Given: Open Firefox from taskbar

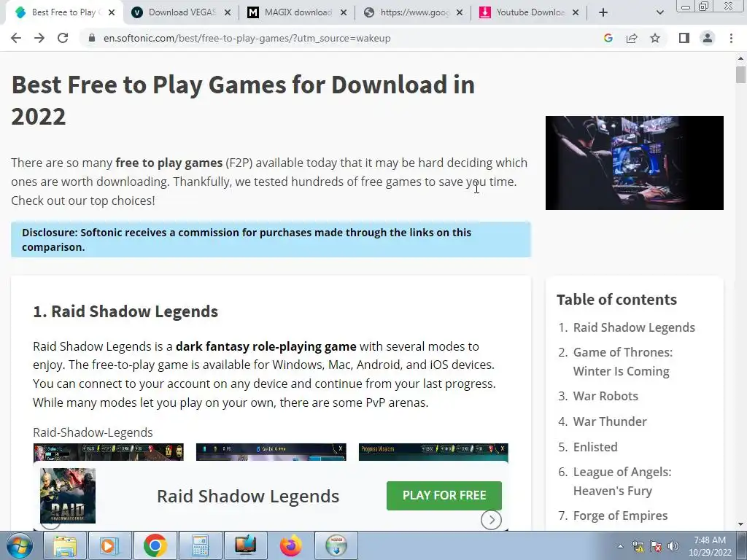Looking at the screenshot, I should (x=290, y=545).
